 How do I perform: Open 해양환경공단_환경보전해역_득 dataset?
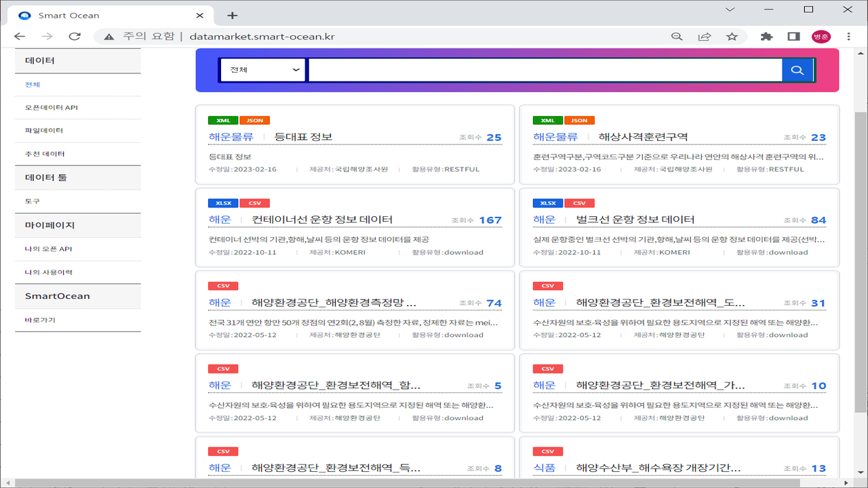point(336,468)
